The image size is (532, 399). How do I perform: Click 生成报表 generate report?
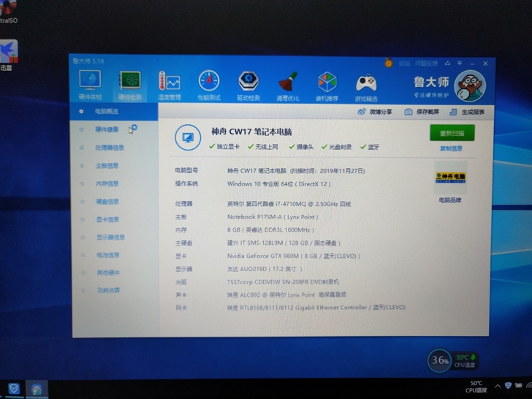[x=467, y=112]
